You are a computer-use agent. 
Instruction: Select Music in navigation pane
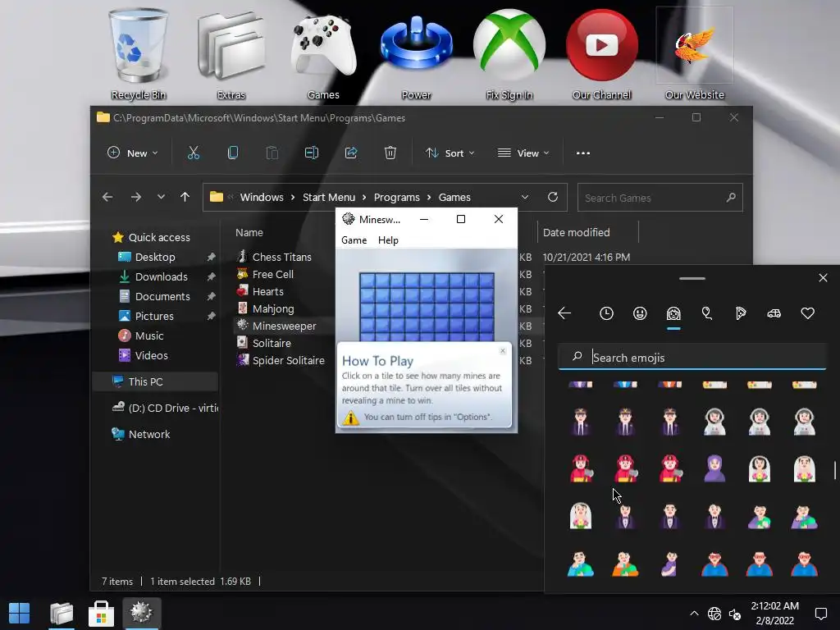coord(149,336)
